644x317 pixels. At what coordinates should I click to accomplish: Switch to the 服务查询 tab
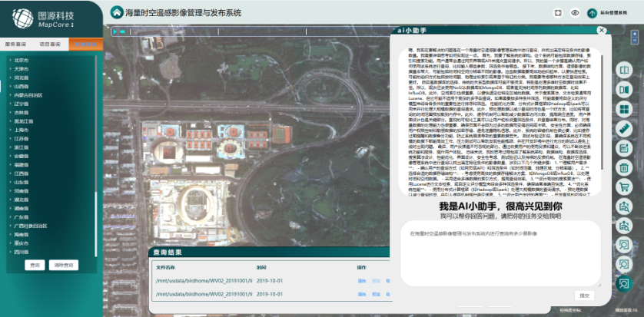[16, 45]
